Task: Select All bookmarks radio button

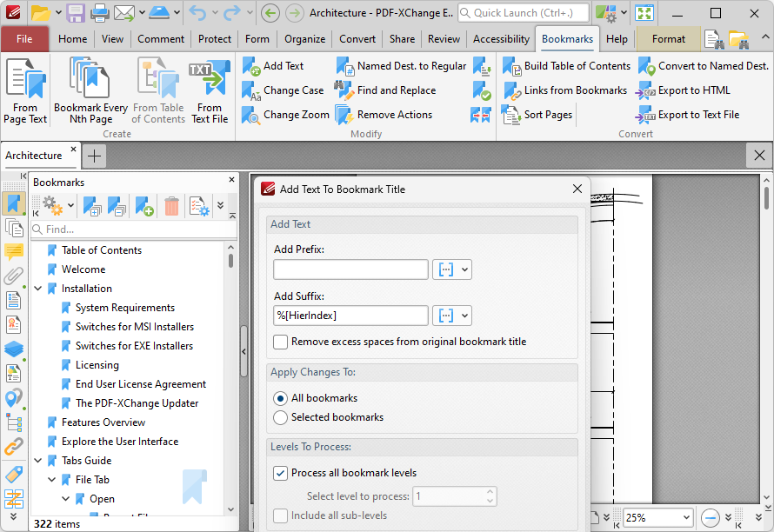Action: 280,398
